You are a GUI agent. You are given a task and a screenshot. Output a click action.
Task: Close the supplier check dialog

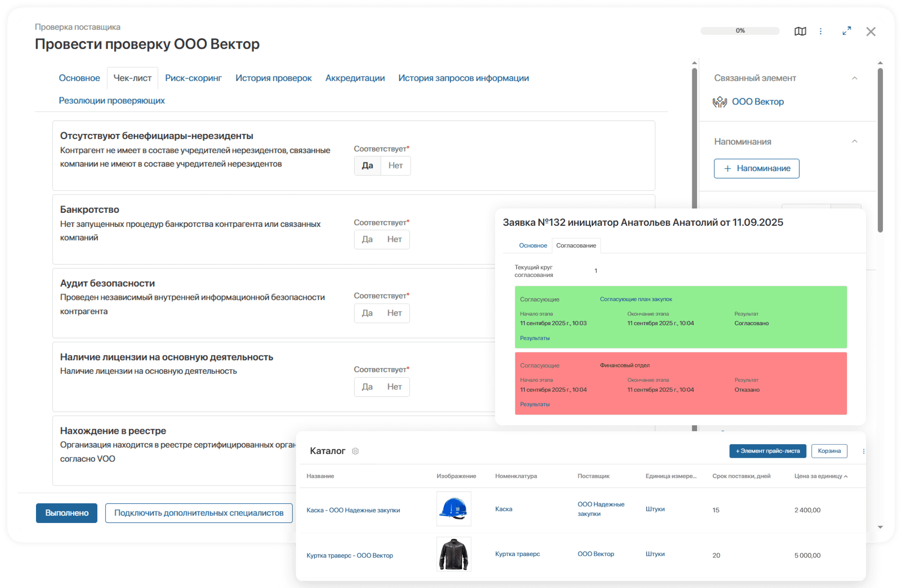click(x=870, y=32)
